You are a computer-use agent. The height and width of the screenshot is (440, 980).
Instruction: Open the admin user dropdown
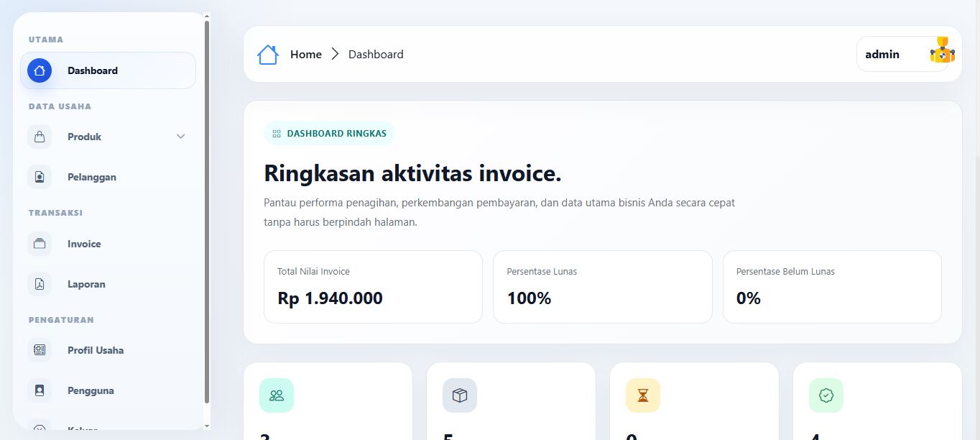pyautogui.click(x=883, y=55)
